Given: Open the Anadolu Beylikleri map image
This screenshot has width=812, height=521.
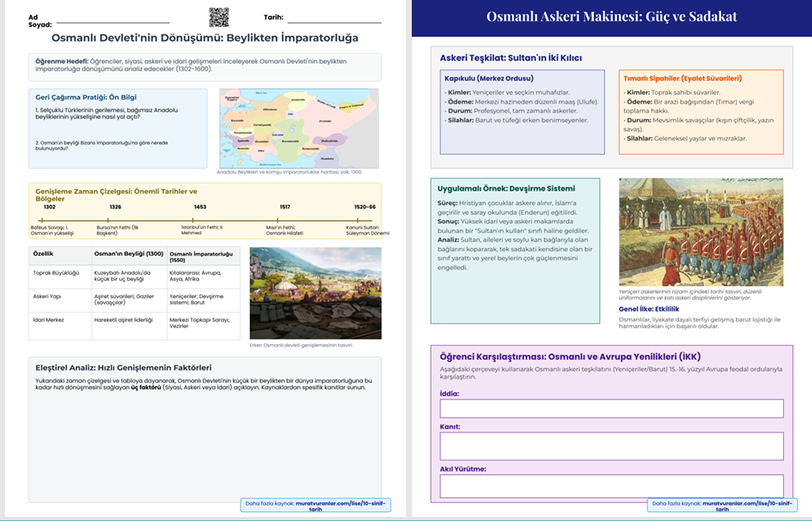Looking at the screenshot, I should (299, 128).
